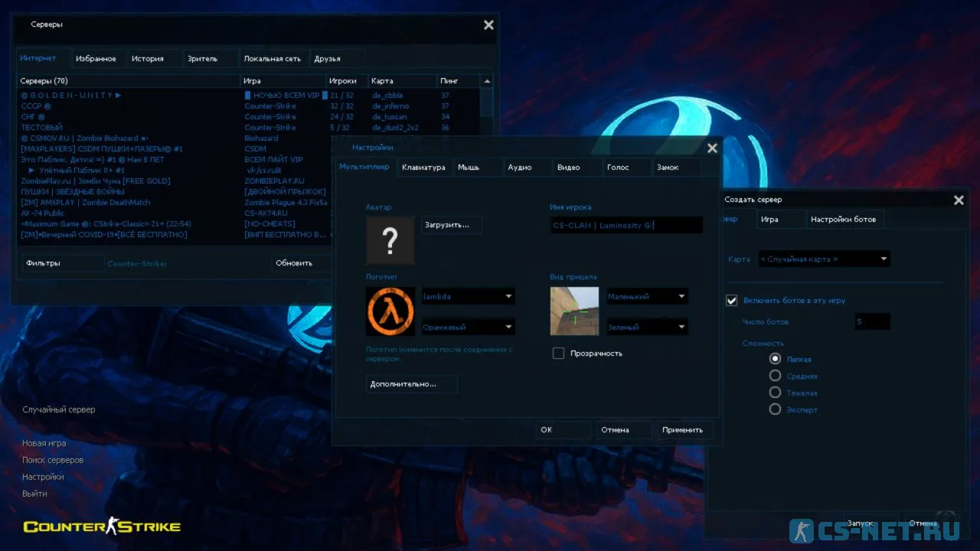Close the Настройки settings window
This screenshot has width=980, height=551.
[x=712, y=148]
